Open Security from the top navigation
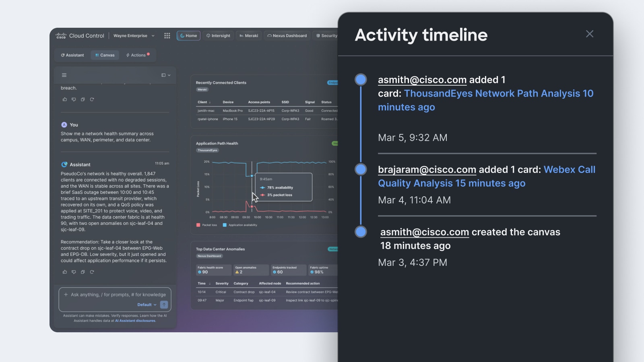This screenshot has height=362, width=644. click(326, 36)
